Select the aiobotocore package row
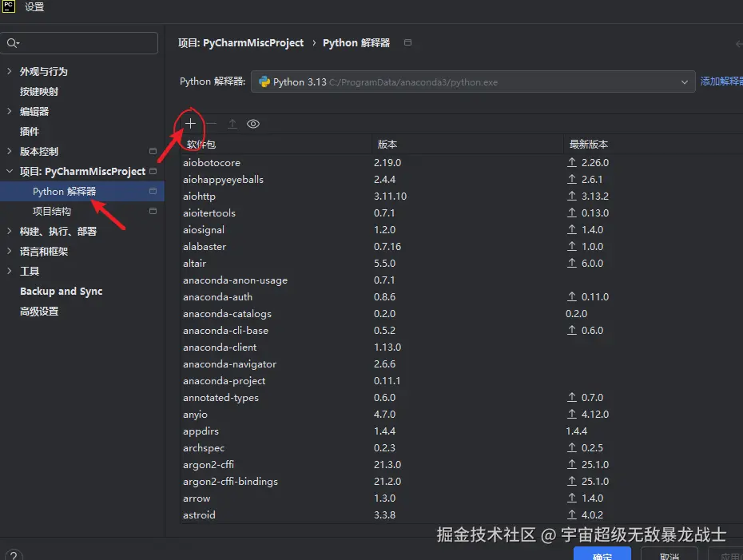 (x=462, y=162)
